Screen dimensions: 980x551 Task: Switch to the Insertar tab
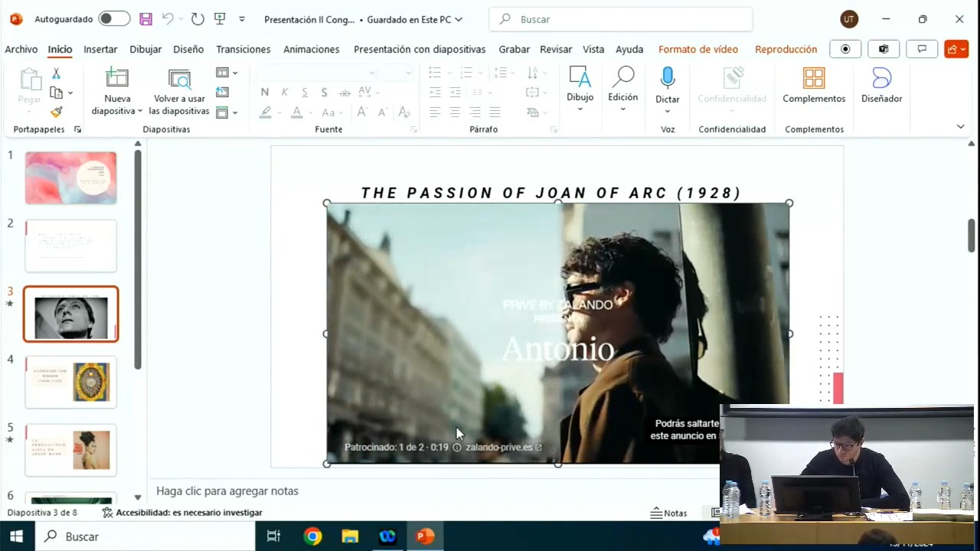(100, 49)
